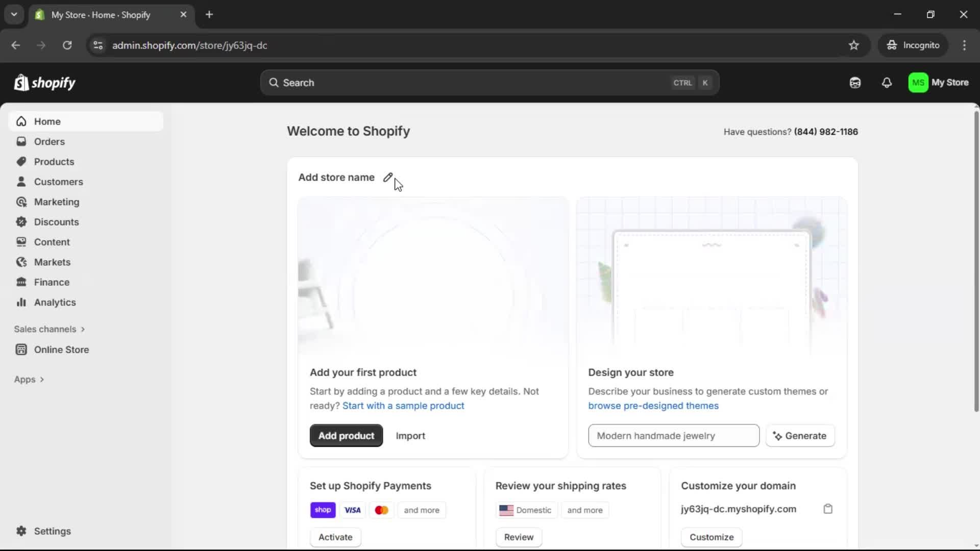
Task: Click the address bar URL
Action: coord(189,45)
